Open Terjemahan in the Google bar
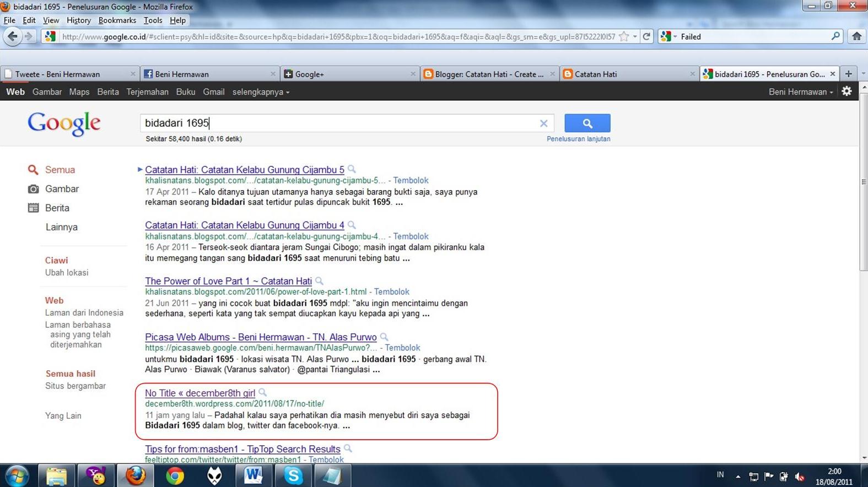The height and width of the screenshot is (487, 868). click(147, 92)
